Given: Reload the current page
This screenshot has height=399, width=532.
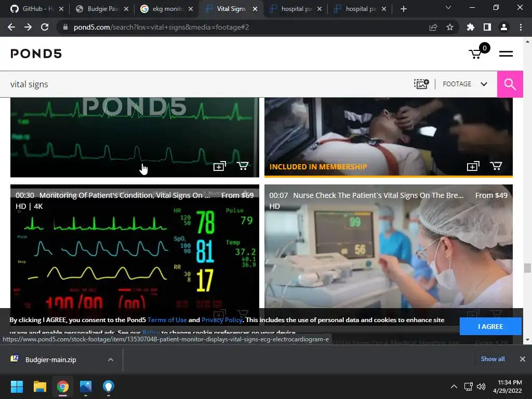Looking at the screenshot, I should 45,27.
